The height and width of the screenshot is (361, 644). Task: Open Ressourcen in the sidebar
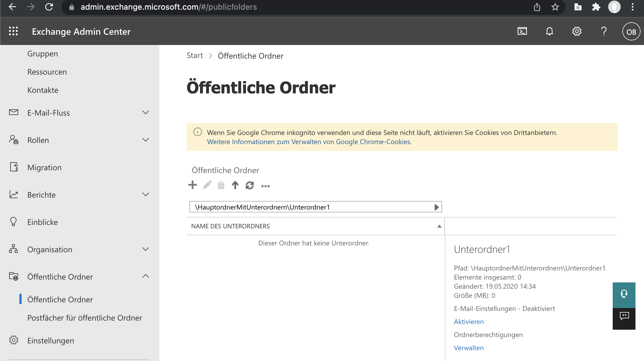click(47, 72)
